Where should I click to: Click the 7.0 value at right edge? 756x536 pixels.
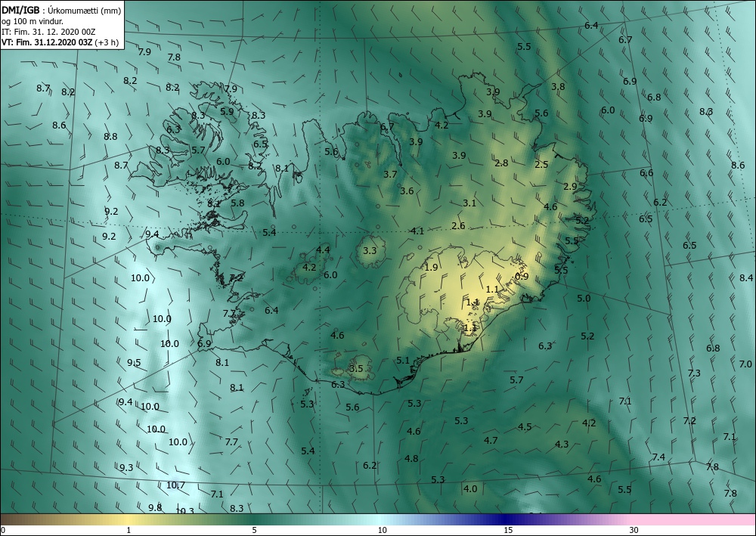[745, 364]
